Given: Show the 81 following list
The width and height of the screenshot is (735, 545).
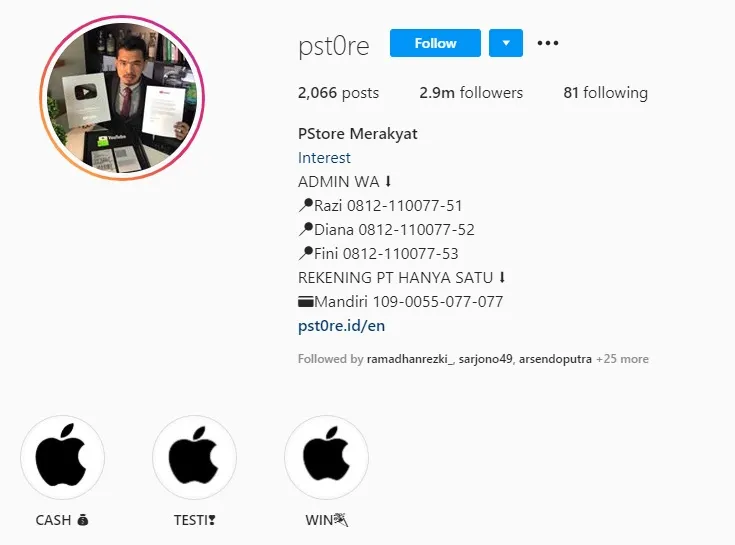Looking at the screenshot, I should (x=606, y=93).
